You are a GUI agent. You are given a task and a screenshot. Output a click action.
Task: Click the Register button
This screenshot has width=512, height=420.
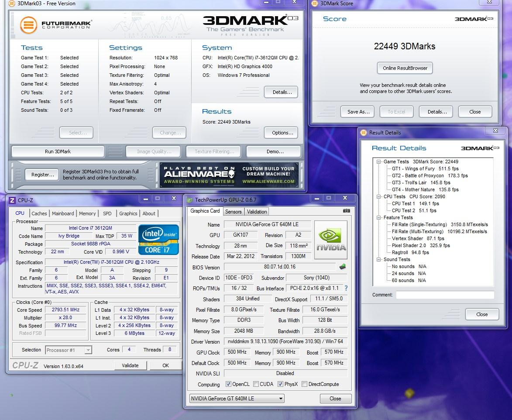(x=42, y=175)
